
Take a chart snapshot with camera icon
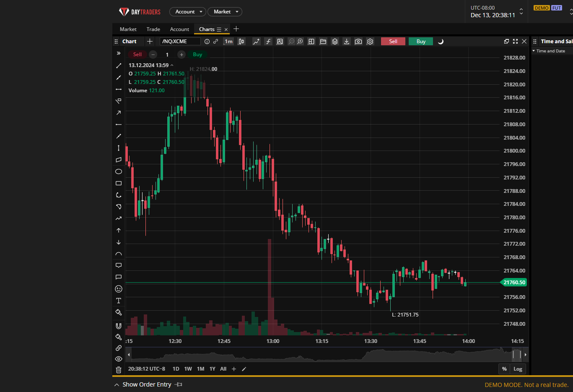pos(358,42)
